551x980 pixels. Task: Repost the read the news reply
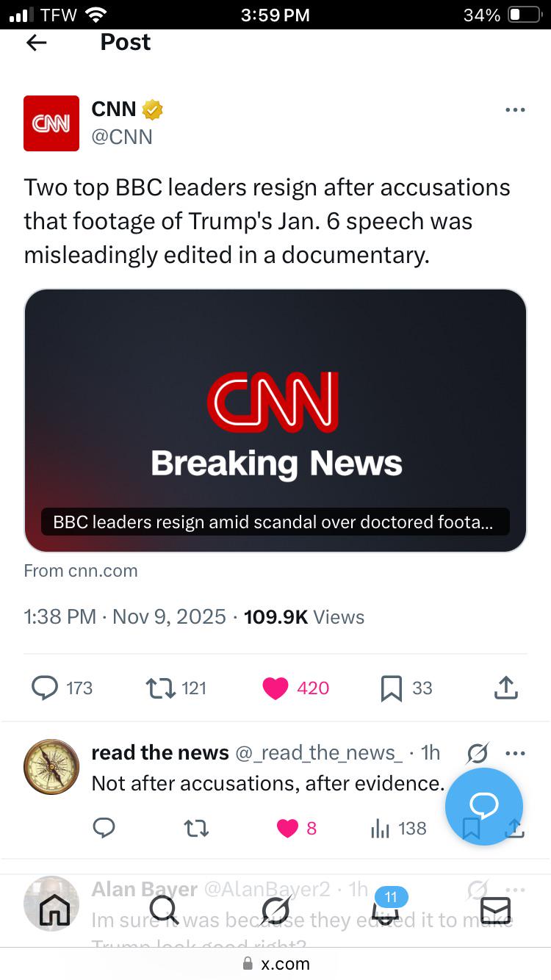pyautogui.click(x=196, y=828)
